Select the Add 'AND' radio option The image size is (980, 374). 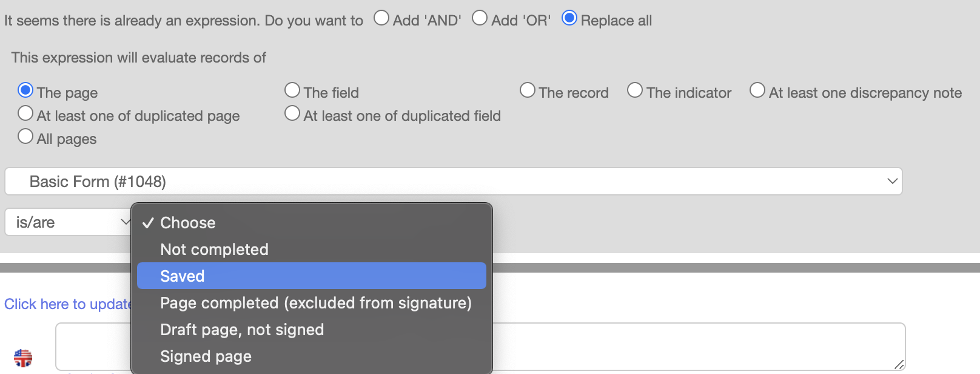coord(381,18)
